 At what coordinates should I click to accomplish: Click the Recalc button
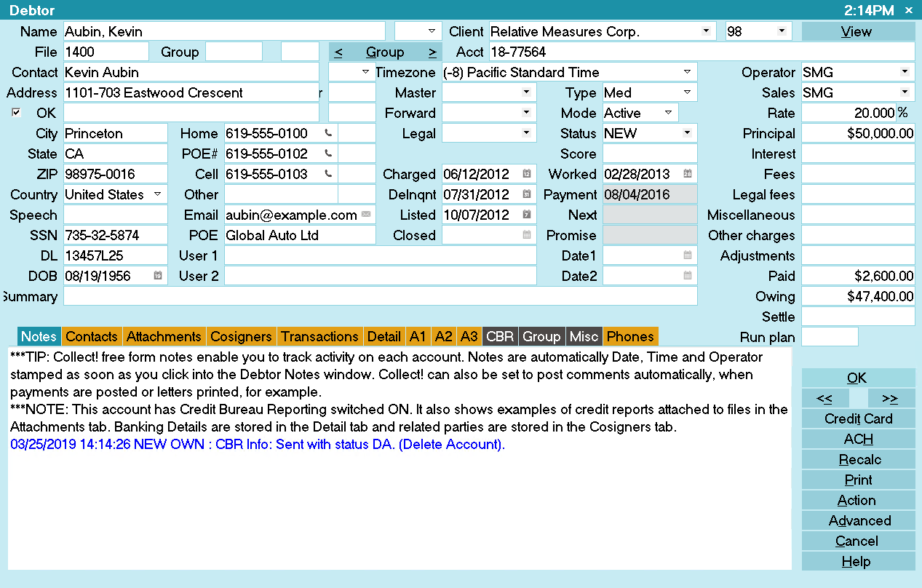(x=859, y=459)
